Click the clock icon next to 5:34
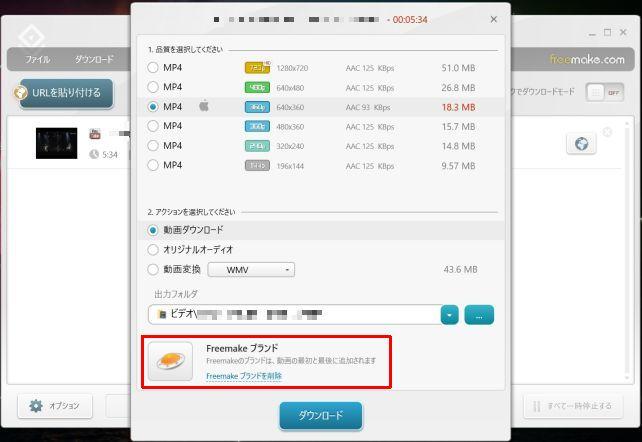This screenshot has height=442, width=642. [x=94, y=154]
